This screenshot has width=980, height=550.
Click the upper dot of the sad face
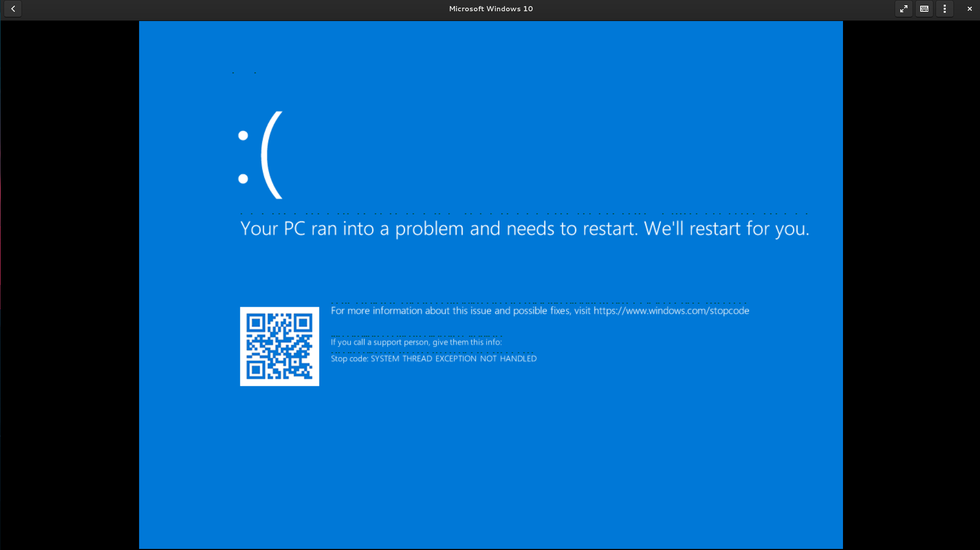pos(243,135)
